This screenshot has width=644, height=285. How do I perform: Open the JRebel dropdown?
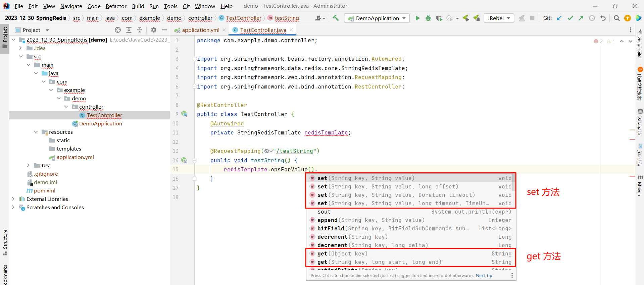tap(499, 18)
